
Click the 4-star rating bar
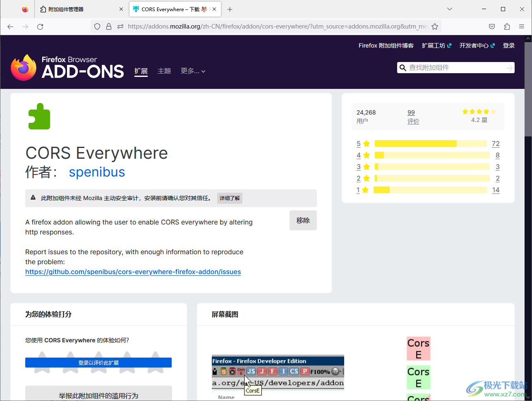point(432,155)
